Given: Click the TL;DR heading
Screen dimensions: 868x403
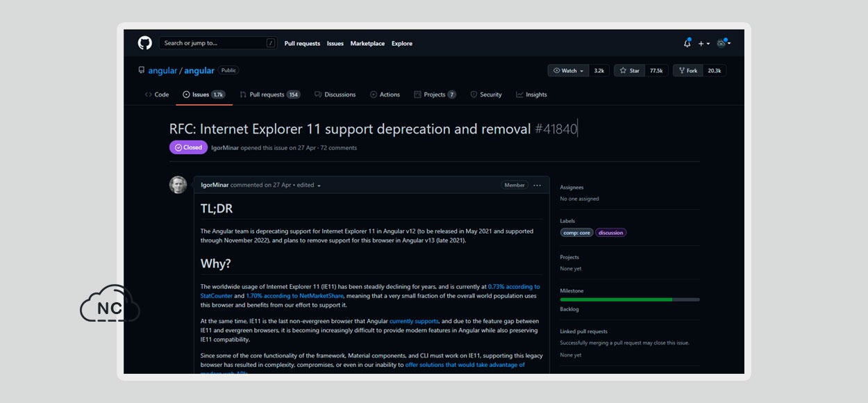Looking at the screenshot, I should (x=217, y=209).
